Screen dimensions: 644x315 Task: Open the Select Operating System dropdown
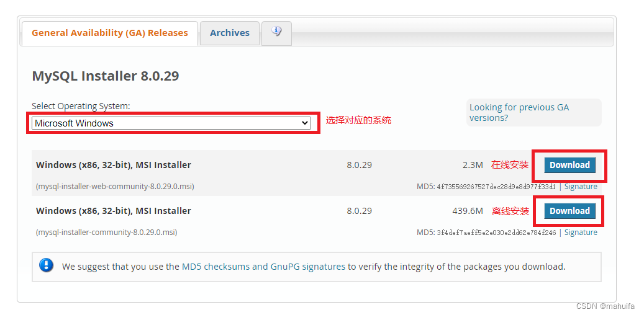tap(171, 123)
